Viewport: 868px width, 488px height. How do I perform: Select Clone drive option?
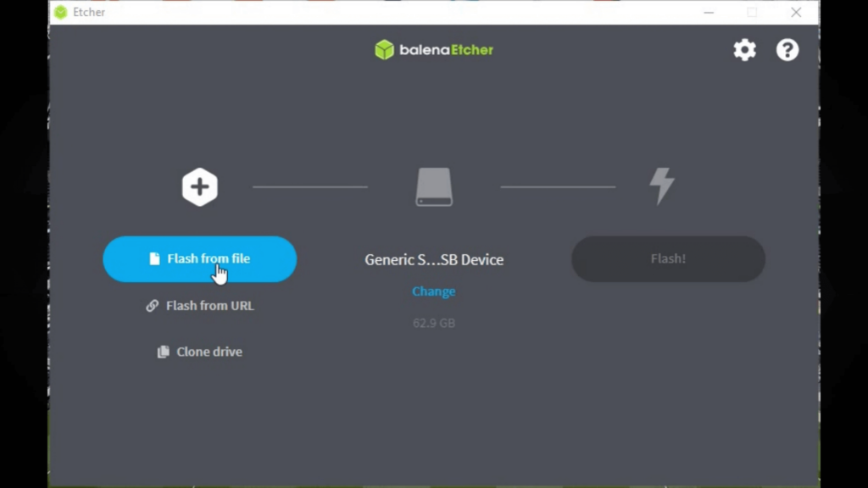tap(200, 352)
